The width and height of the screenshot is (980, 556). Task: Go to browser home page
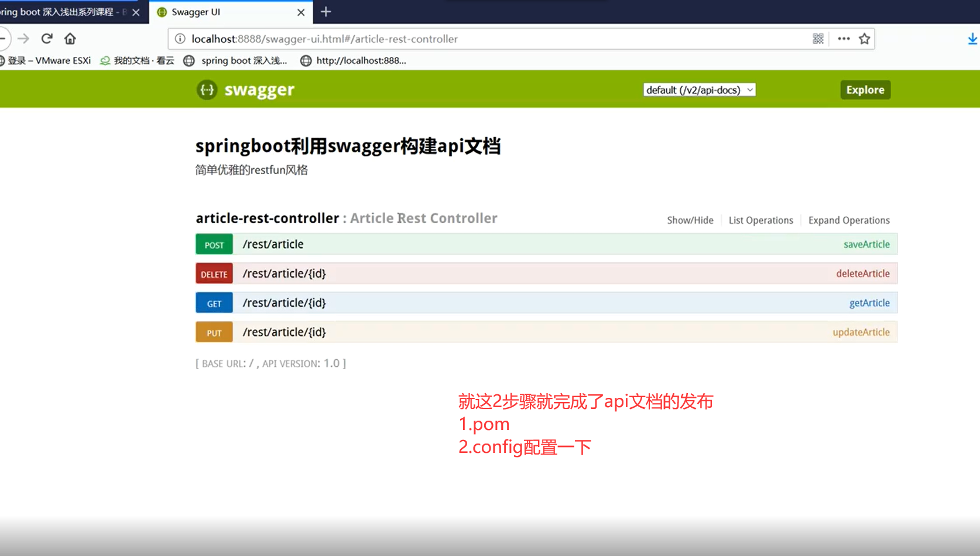[70, 39]
